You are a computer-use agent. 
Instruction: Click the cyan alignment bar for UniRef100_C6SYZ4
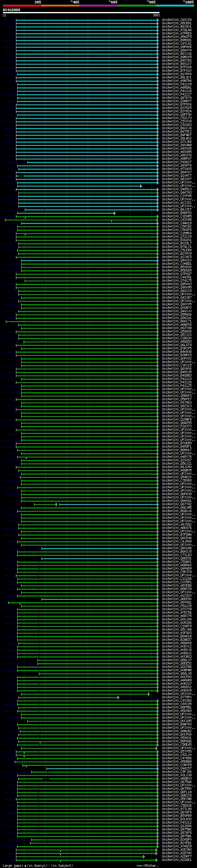point(87,20)
